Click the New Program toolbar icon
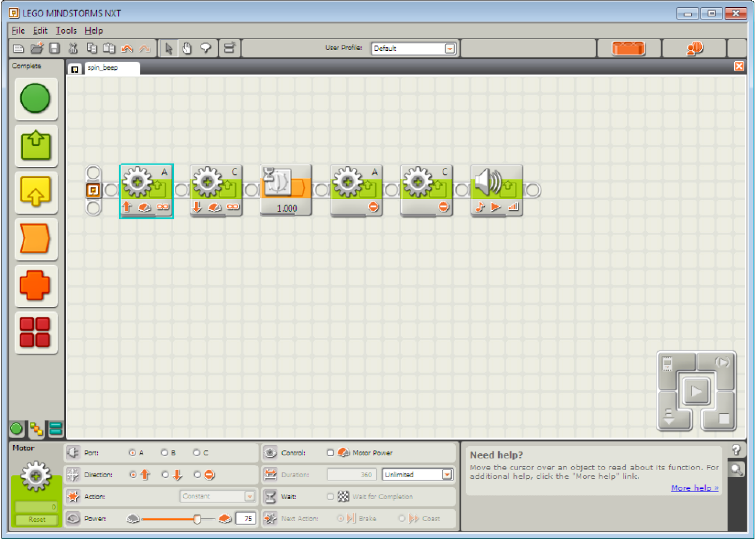The width and height of the screenshot is (756, 540). 18,49
